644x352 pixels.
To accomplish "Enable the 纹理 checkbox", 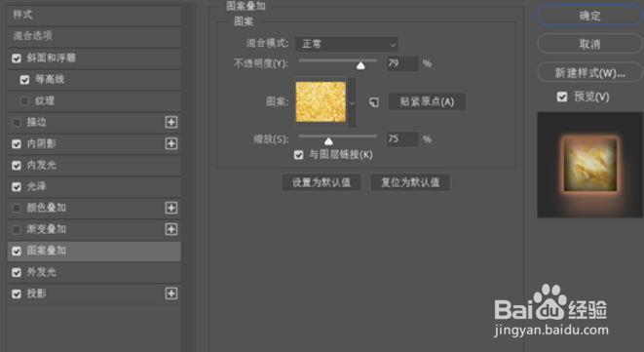I will tap(24, 101).
